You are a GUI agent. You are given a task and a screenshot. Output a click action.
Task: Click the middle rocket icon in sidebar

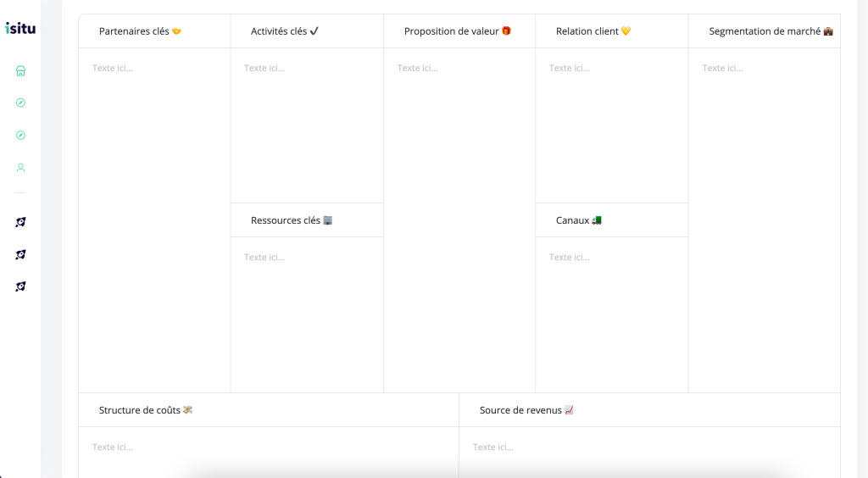pos(20,254)
